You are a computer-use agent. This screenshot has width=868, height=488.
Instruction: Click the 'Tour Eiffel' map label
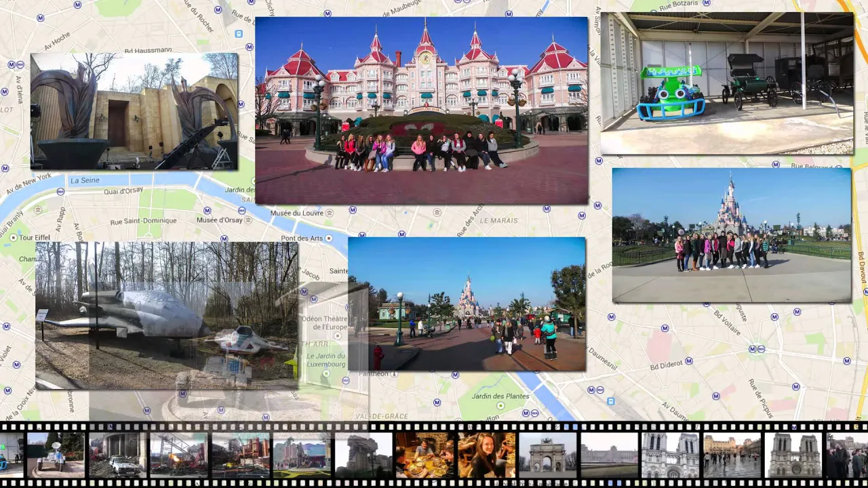[x=35, y=238]
